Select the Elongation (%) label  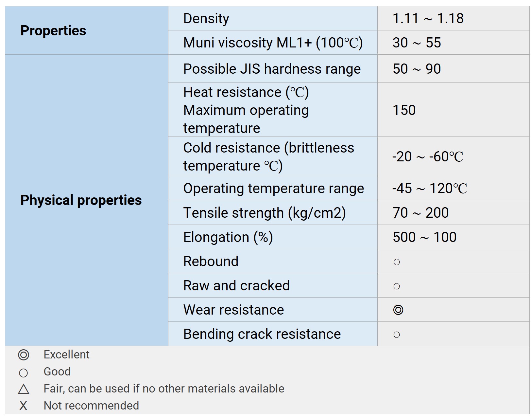tap(228, 237)
